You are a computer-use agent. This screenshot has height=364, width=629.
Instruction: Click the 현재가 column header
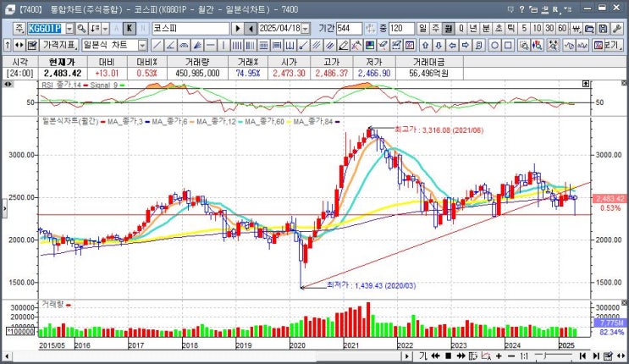[x=62, y=62]
